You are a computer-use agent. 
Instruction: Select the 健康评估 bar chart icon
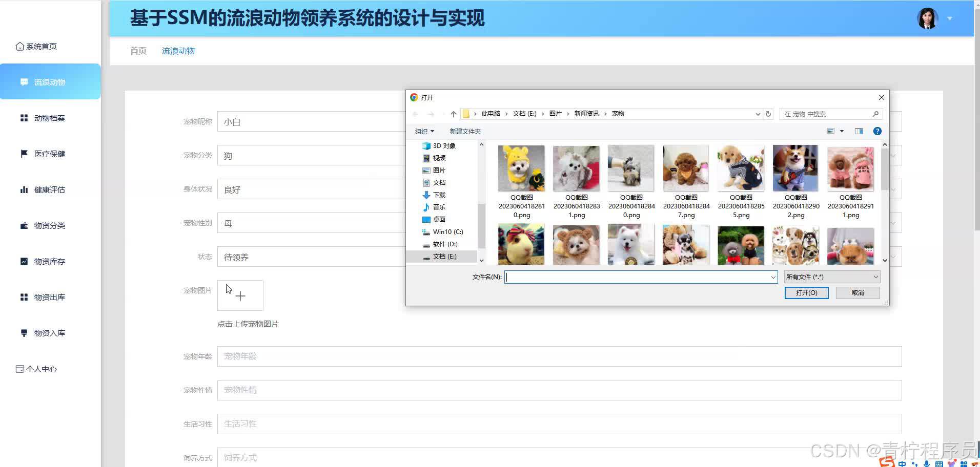24,189
